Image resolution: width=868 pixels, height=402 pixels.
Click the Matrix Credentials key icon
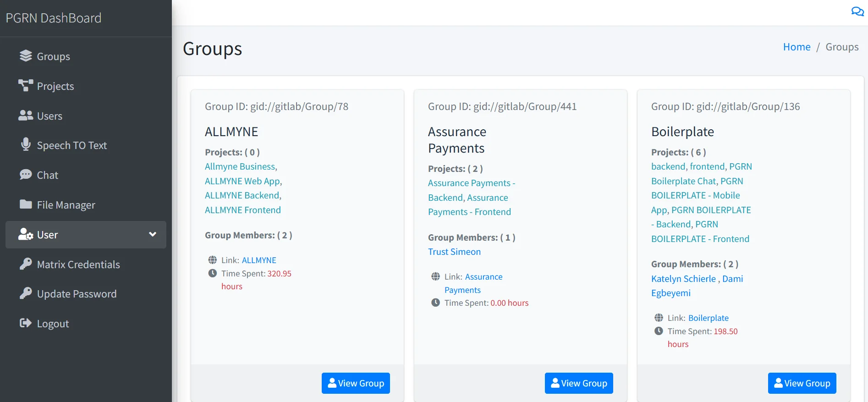point(26,264)
